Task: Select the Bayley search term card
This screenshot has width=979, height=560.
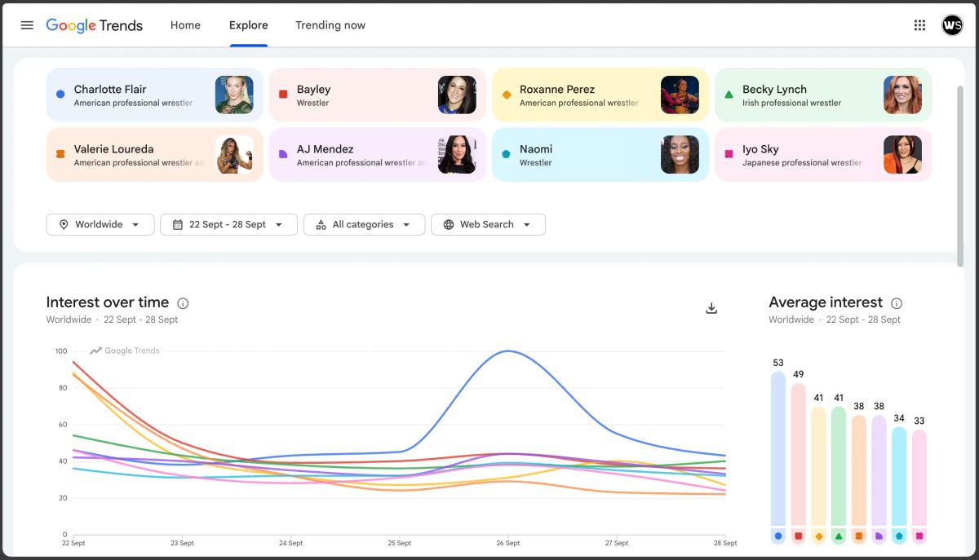Action: 378,95
